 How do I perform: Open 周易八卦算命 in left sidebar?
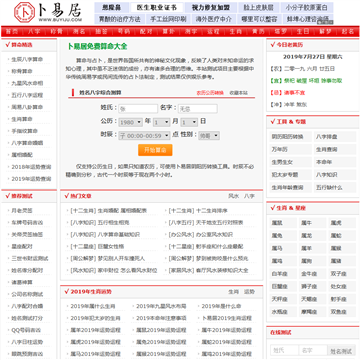coord(27,107)
